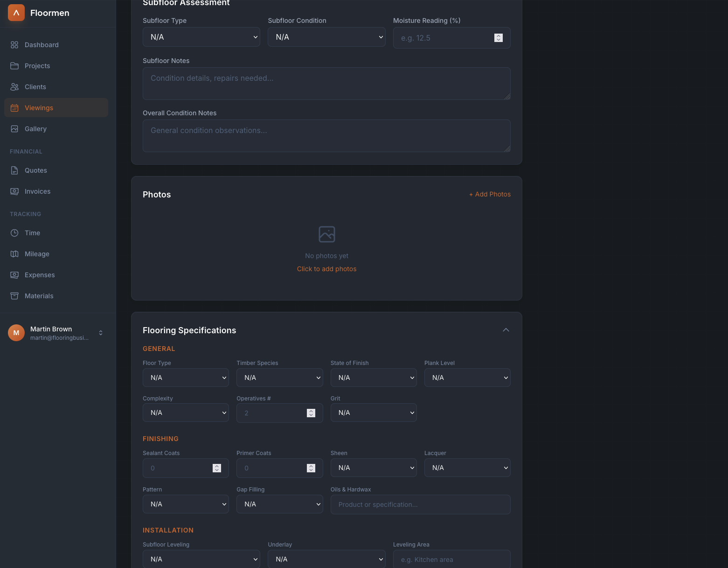
Task: Expand the Timber Species dropdown
Action: (x=279, y=378)
